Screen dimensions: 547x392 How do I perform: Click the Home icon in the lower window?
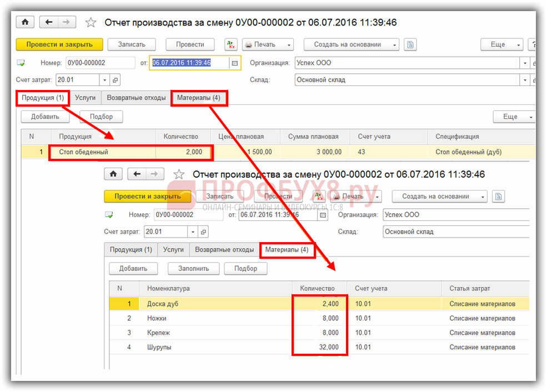(x=113, y=174)
